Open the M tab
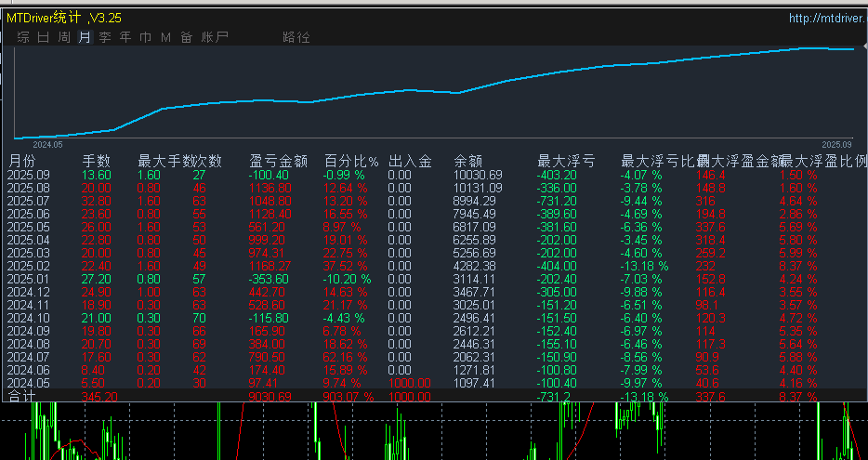Viewport: 868px width, 460px height. (x=165, y=37)
